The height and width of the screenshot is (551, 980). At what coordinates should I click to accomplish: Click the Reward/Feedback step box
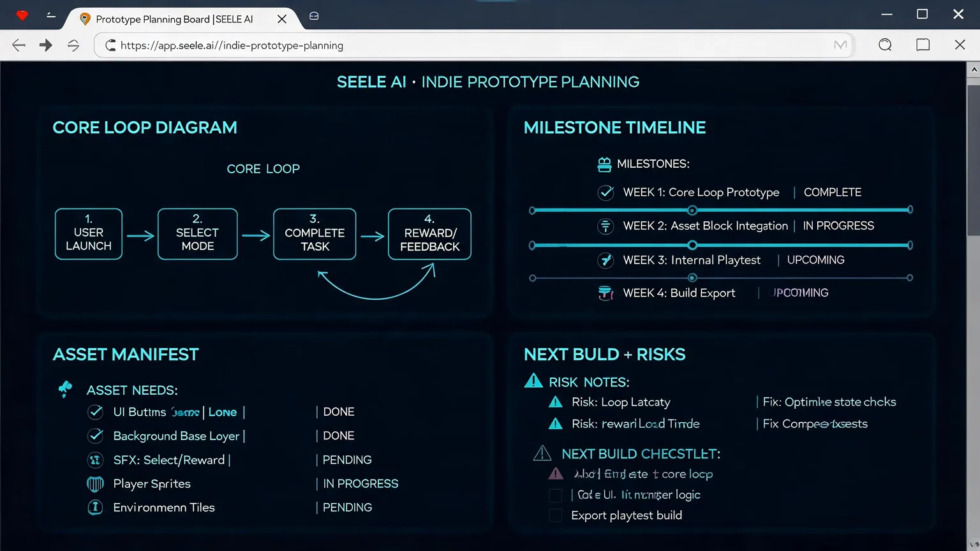point(429,234)
